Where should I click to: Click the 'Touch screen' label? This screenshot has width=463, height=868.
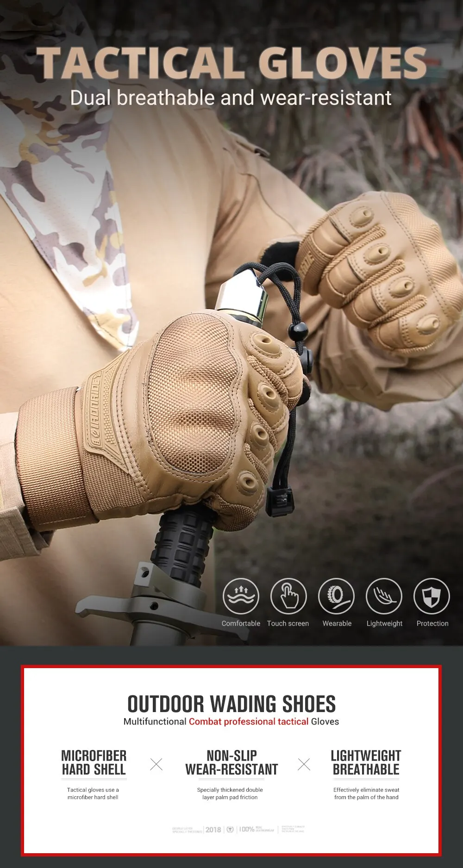[288, 623]
